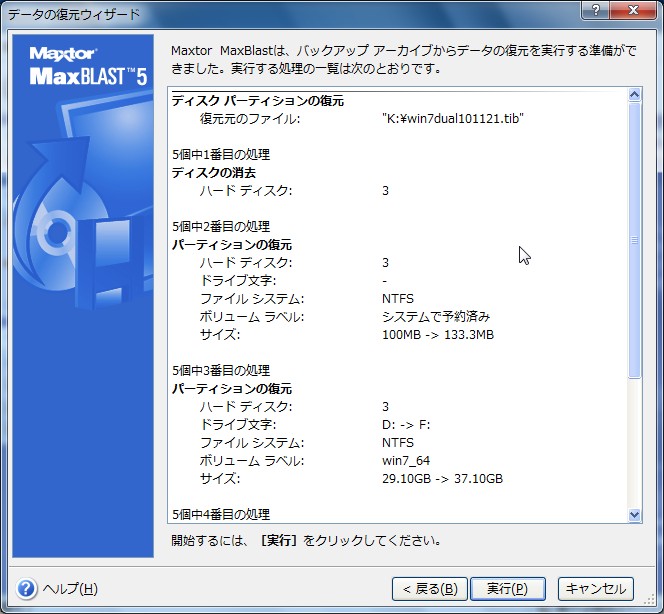Click the volume label win7_64

coord(406,461)
